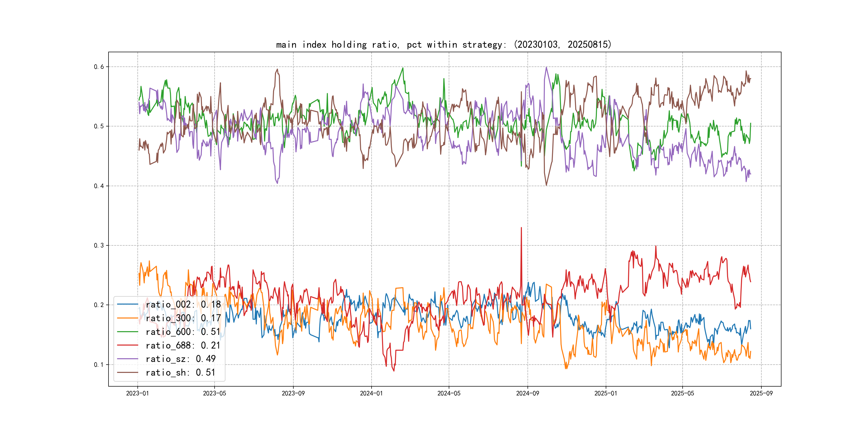Click the green ratio_600 legend line swatch
This screenshot has width=868, height=434.
[x=127, y=332]
